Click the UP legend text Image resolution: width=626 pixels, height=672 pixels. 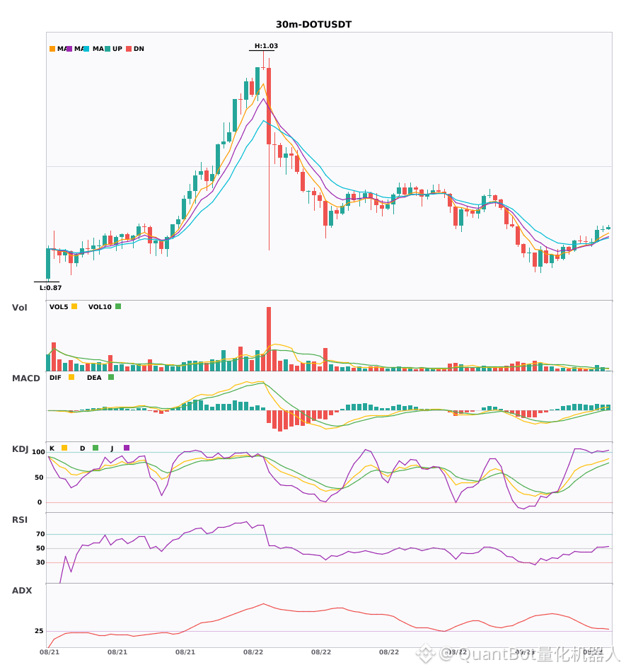point(117,49)
